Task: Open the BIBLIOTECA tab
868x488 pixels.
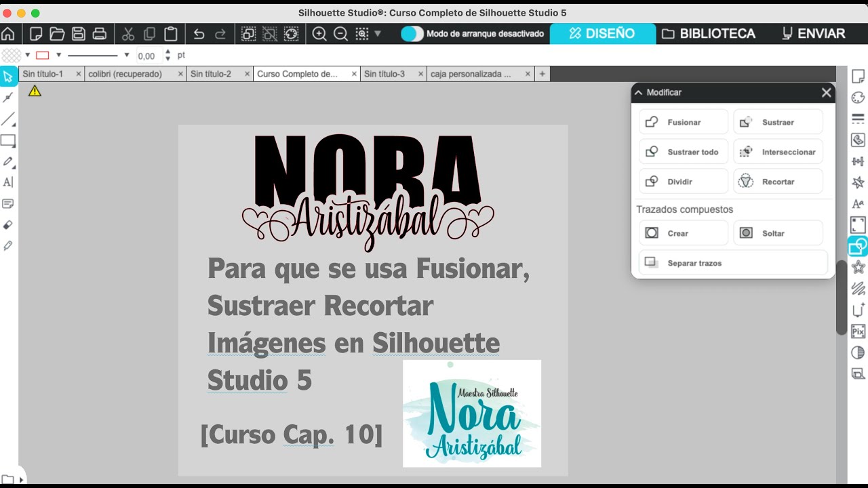Action: click(x=708, y=33)
